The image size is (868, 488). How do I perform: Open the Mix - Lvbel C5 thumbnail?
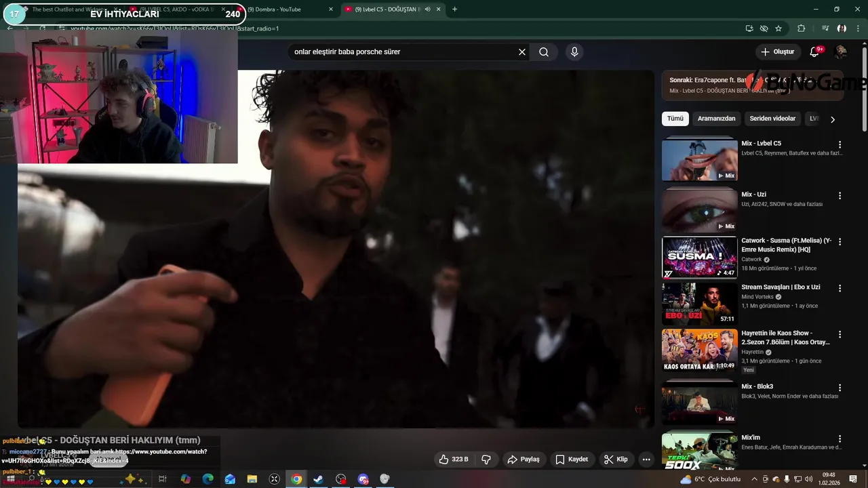coord(699,159)
